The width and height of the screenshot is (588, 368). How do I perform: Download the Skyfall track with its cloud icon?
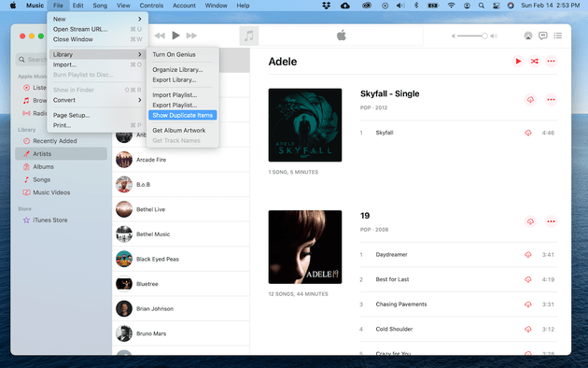click(528, 133)
